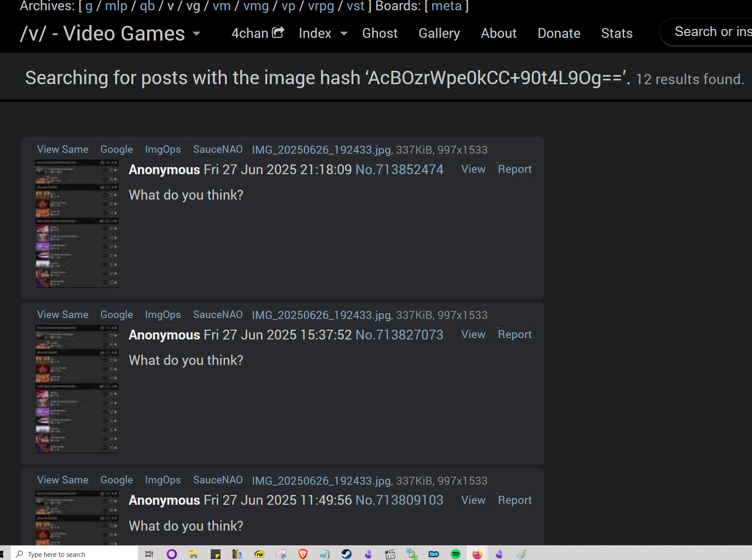Click View button for post No.713852474
This screenshot has height=560, width=752.
(x=473, y=169)
